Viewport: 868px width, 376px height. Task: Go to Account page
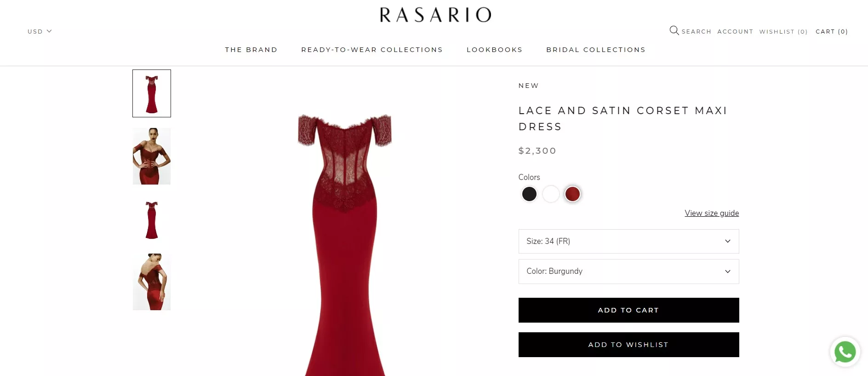point(735,31)
